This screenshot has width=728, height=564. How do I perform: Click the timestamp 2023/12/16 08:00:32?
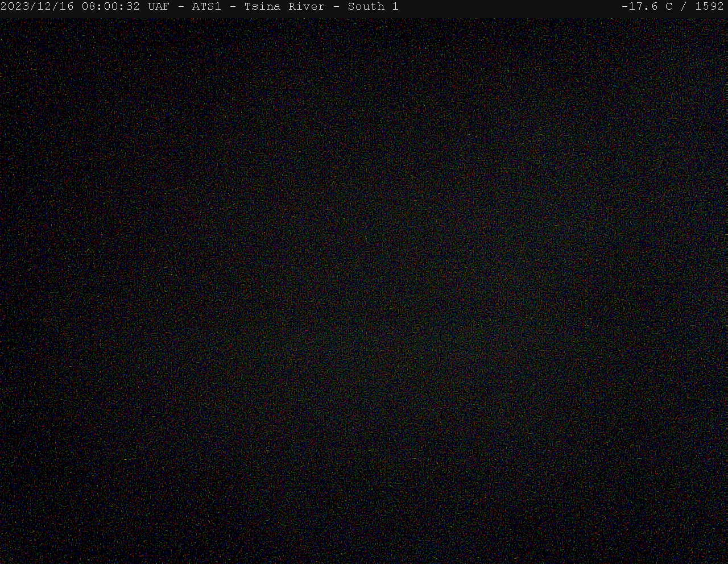tap(70, 7)
